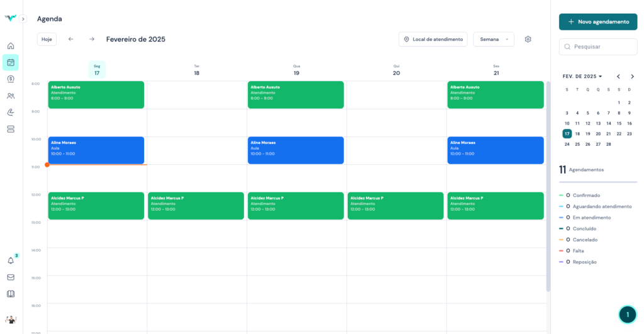Image resolution: width=644 pixels, height=334 pixels.
Task: Click the notifications bell icon
Action: (x=11, y=260)
